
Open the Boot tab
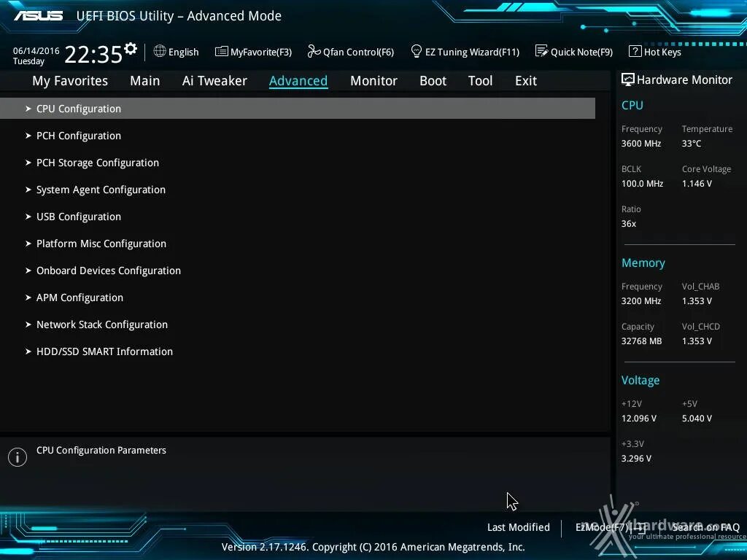click(433, 81)
